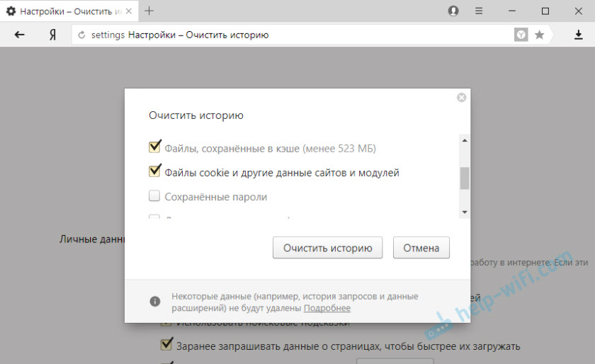Uncheck "Файлы, сохранённые в кэше" checkbox
595x364 pixels.
coord(154,147)
